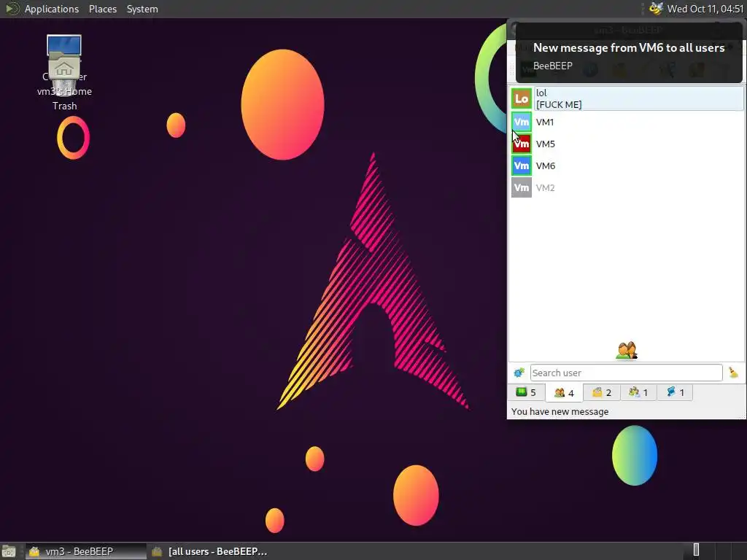Click the red VM5 avatar icon

[x=522, y=144]
